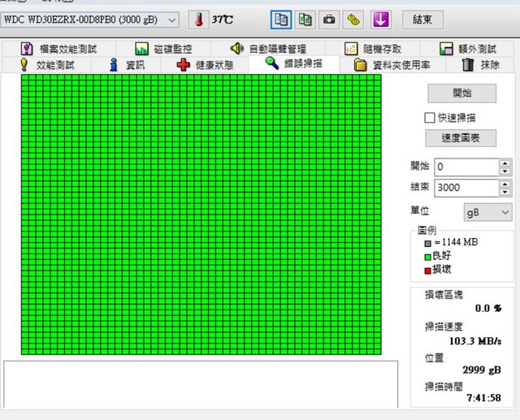Decrease the 結束 end value with down arrow
Image resolution: width=520 pixels, height=420 pixels.
pyautogui.click(x=505, y=192)
